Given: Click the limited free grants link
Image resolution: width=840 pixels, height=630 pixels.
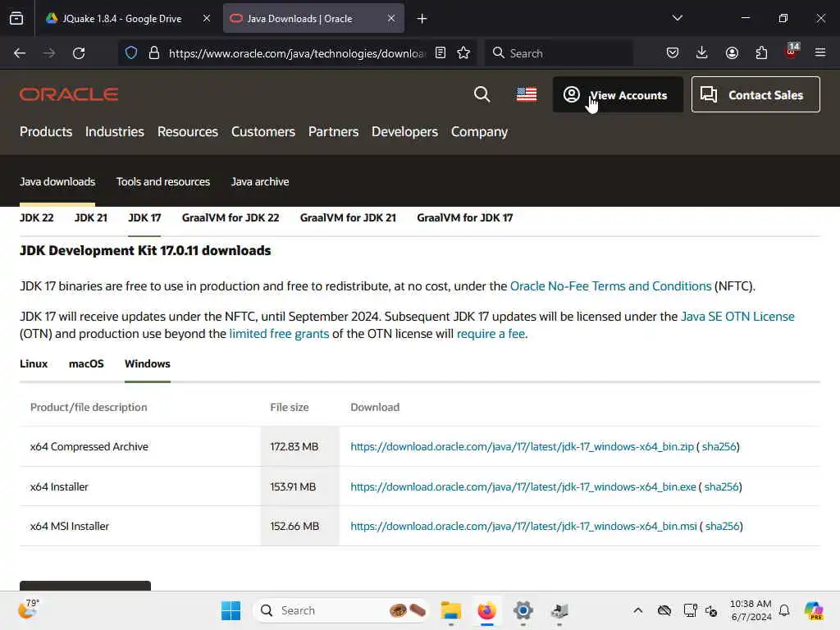Looking at the screenshot, I should pyautogui.click(x=279, y=334).
